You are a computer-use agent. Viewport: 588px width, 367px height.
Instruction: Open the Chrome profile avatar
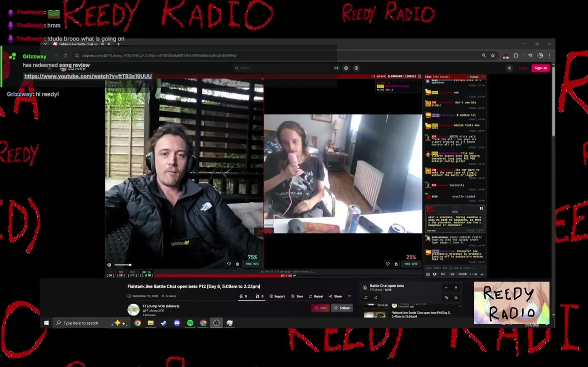coord(540,56)
